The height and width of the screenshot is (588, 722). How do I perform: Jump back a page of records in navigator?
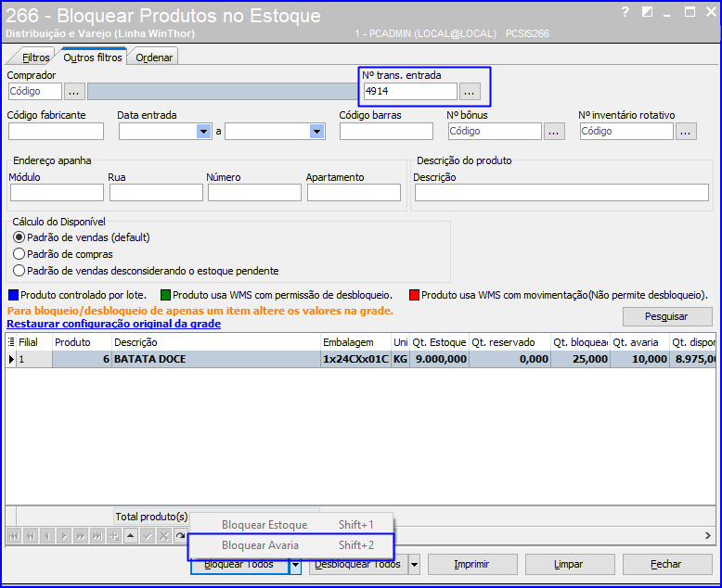[31, 536]
